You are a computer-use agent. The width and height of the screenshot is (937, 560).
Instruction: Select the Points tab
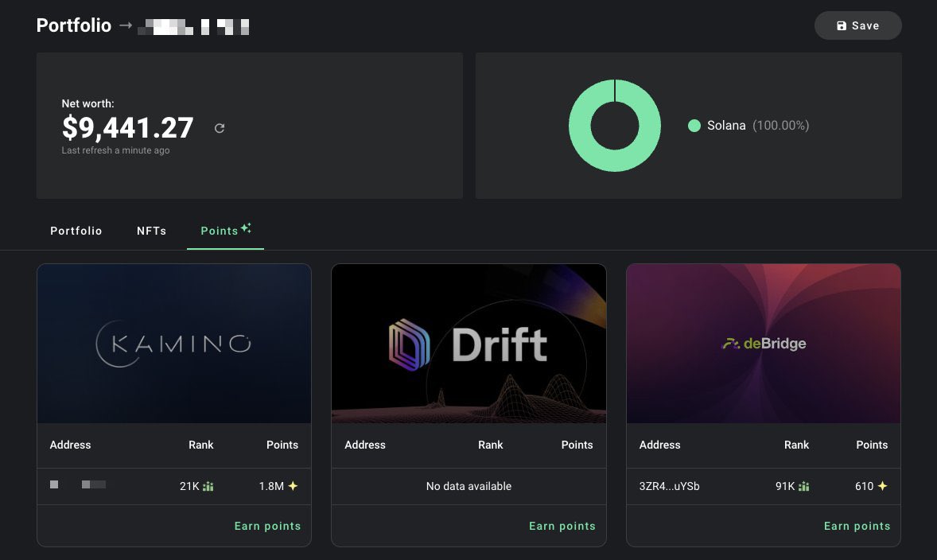pyautogui.click(x=225, y=231)
